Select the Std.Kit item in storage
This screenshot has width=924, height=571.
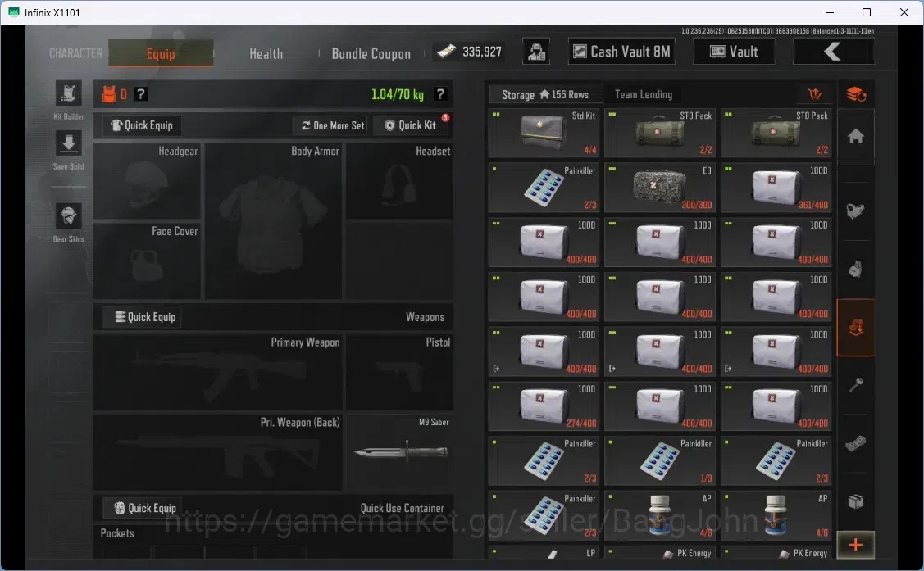coord(544,132)
